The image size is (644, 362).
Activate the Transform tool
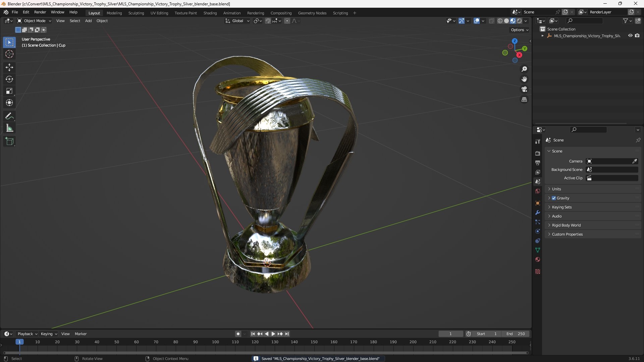pos(9,103)
